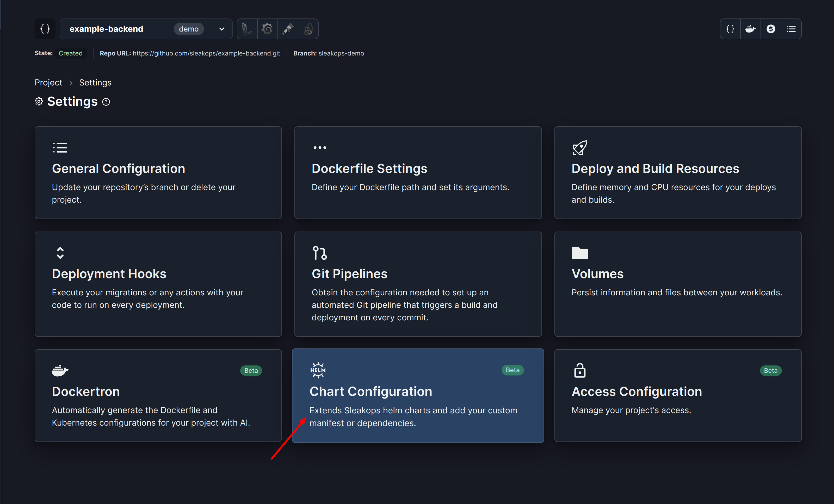Click the OpenTelemetry telescope icon
This screenshot has width=834, height=504.
pos(288,29)
